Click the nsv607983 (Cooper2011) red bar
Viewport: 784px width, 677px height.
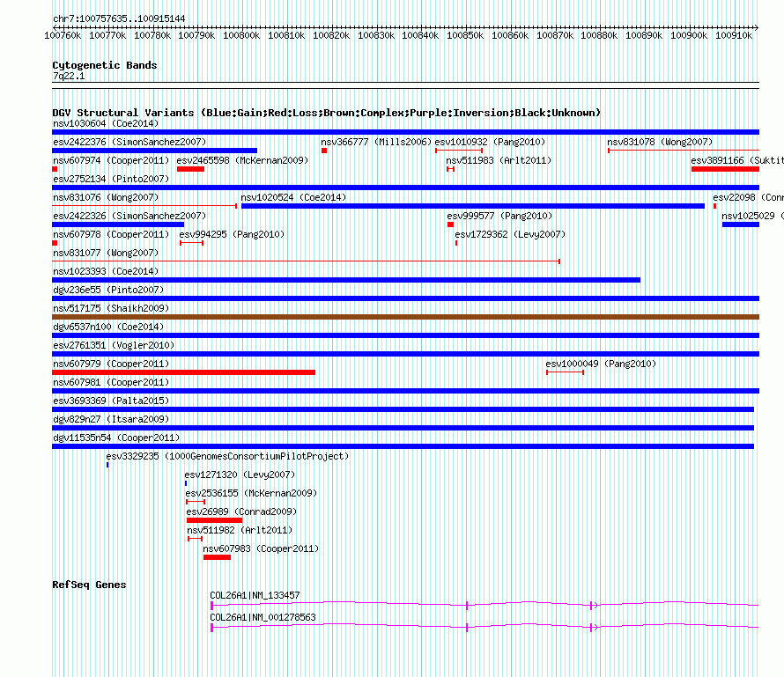217,557
